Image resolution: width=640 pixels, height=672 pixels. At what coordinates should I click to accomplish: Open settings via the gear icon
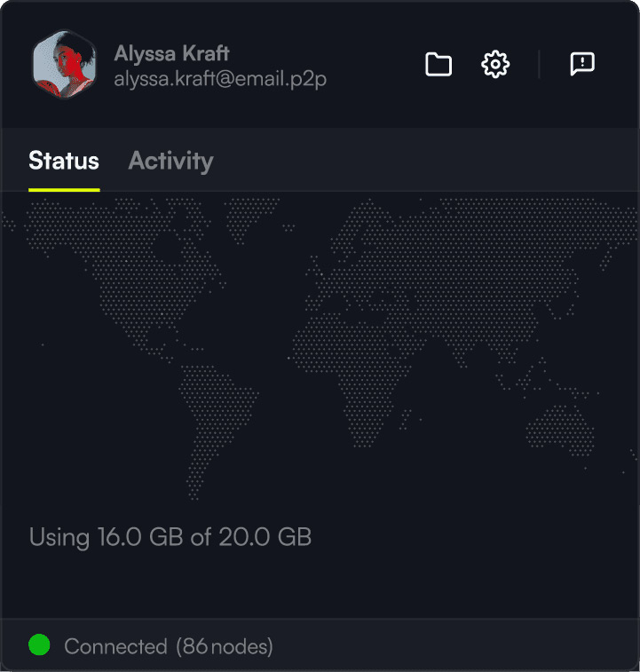(x=495, y=64)
